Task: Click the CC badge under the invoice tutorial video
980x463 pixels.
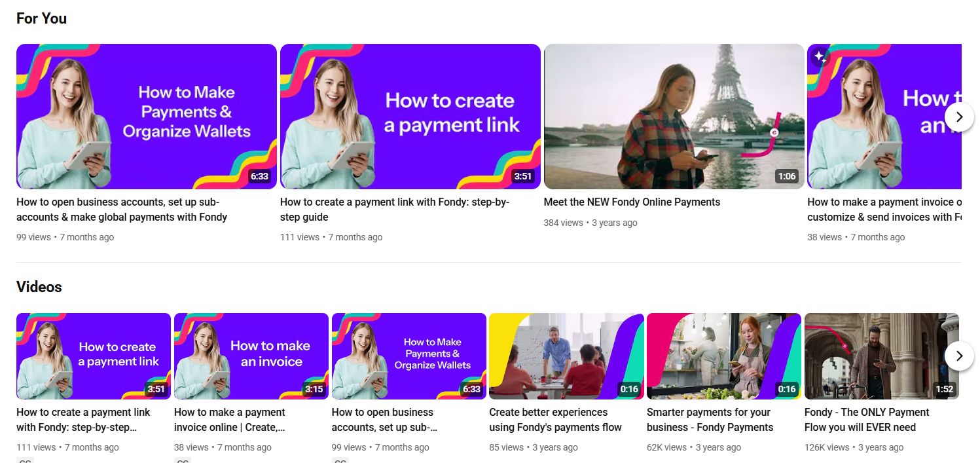Action: click(x=183, y=461)
